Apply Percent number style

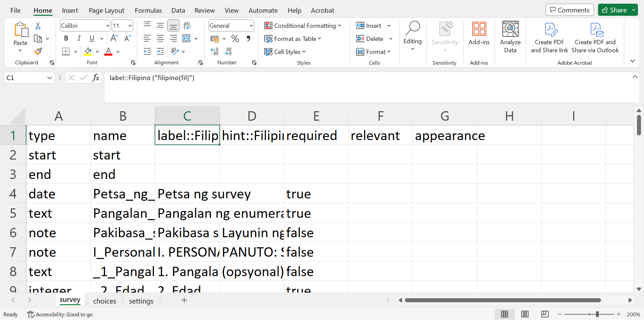(235, 39)
